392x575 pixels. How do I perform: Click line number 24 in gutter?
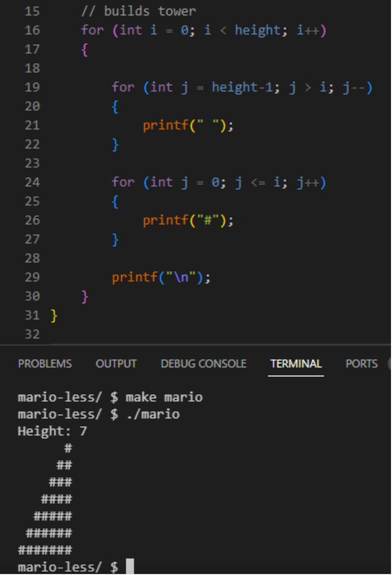pos(32,182)
